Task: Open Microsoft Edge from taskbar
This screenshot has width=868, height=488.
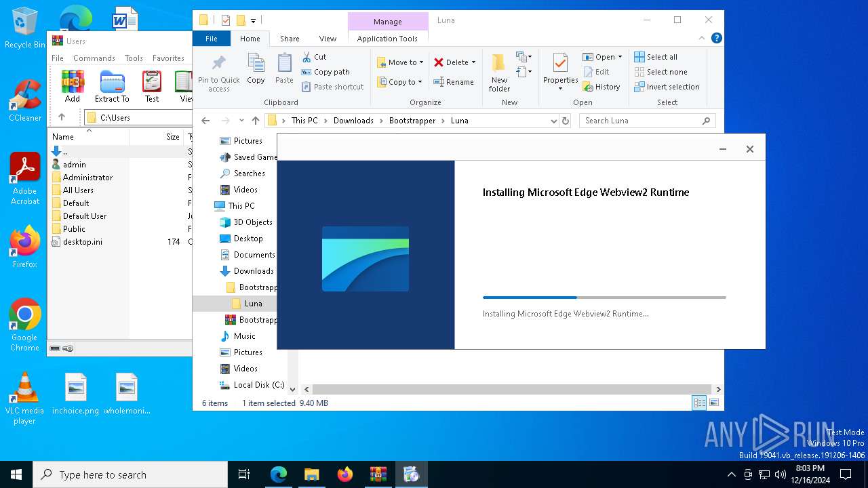Action: [x=279, y=474]
